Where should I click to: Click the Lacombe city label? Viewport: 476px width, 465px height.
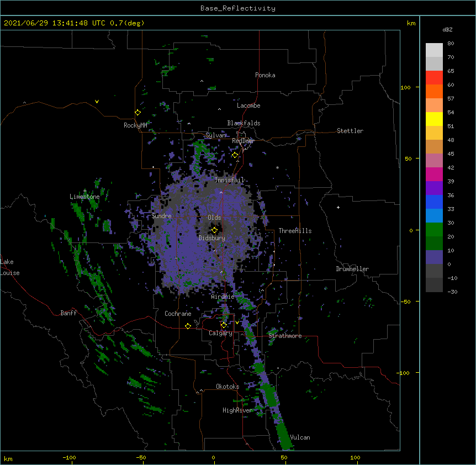pos(248,105)
